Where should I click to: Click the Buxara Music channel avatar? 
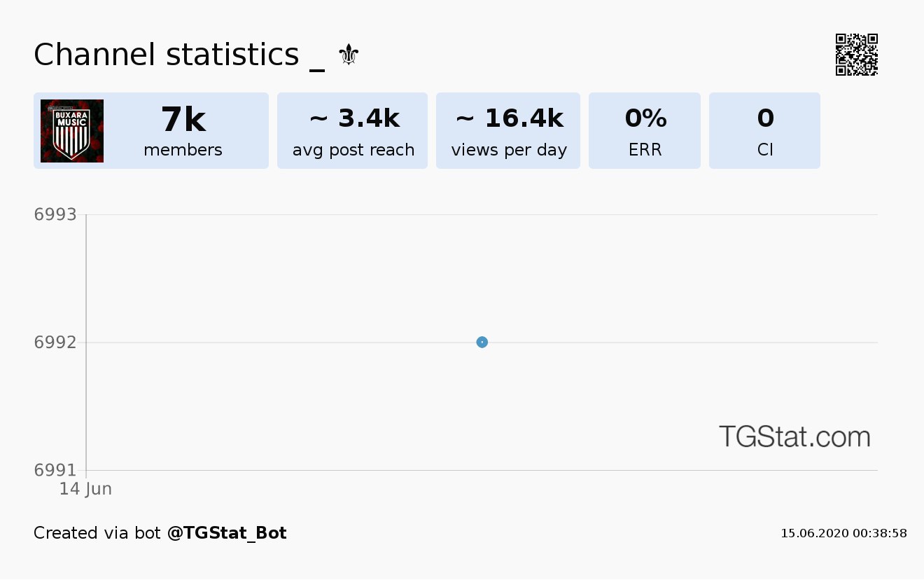coord(72,131)
